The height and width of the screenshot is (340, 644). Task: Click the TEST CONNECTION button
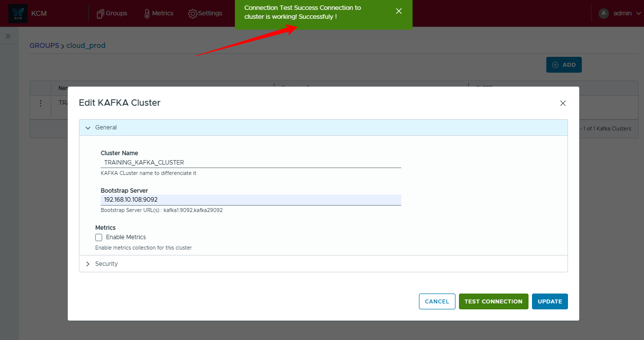click(493, 301)
